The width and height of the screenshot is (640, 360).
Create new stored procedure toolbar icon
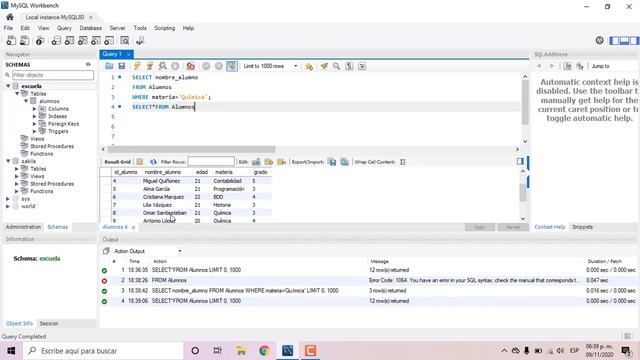pyautogui.click(x=96, y=40)
